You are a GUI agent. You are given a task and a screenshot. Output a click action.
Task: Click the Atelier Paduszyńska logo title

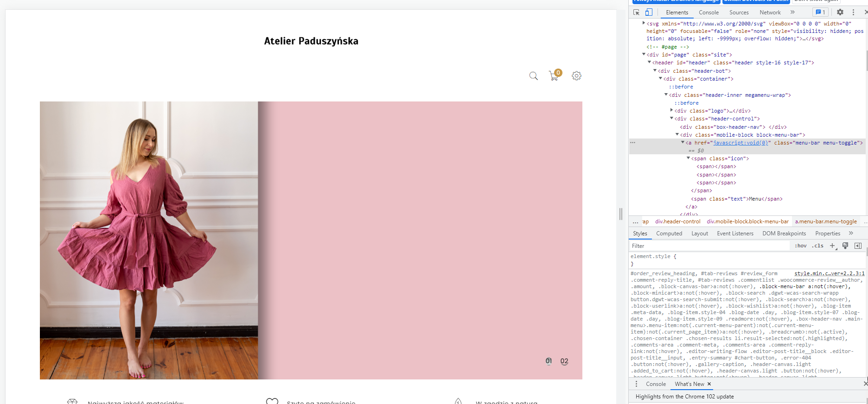point(311,41)
